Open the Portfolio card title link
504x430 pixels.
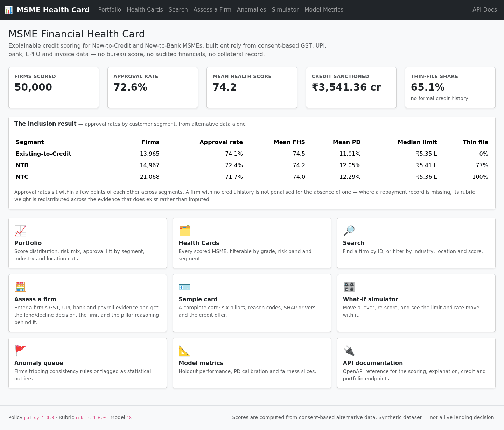tap(28, 243)
